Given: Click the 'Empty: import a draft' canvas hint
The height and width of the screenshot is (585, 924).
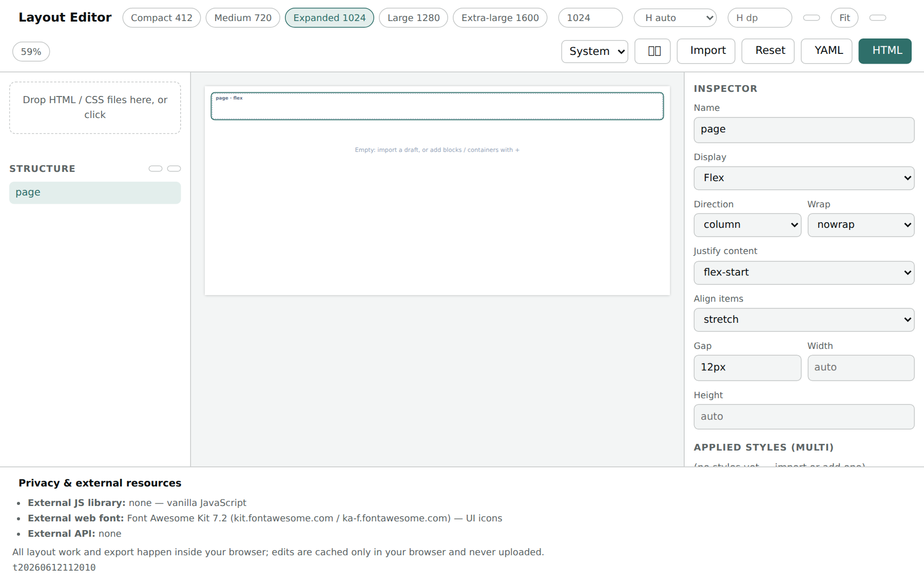Looking at the screenshot, I should [x=437, y=150].
